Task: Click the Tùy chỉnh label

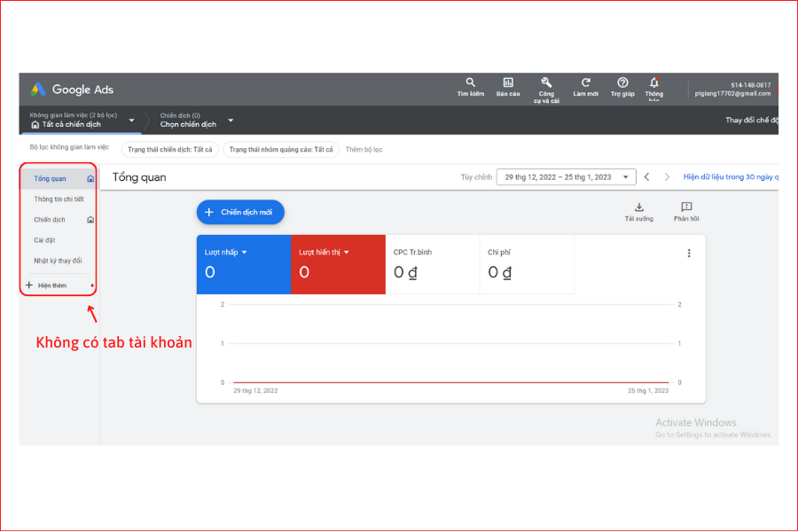Action: click(x=476, y=177)
